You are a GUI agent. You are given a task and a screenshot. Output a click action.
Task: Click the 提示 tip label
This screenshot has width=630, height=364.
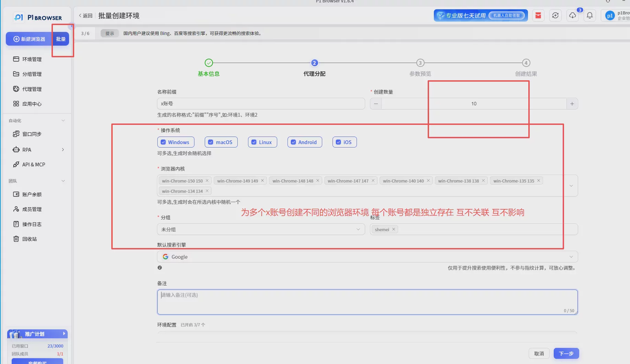(x=110, y=33)
